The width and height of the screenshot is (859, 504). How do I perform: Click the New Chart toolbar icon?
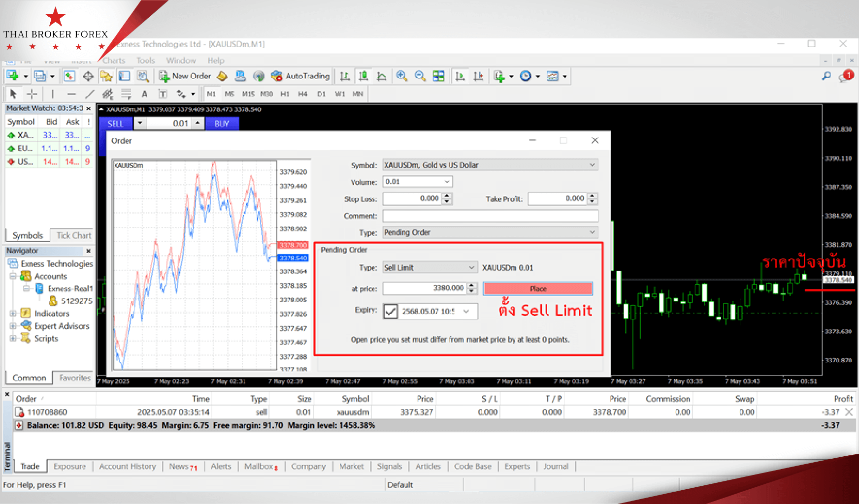point(13,76)
